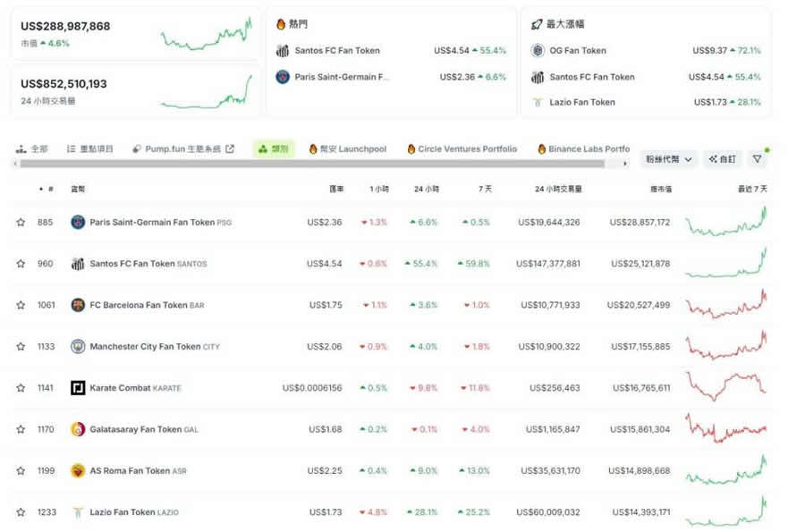This screenshot has height=532, width=805.
Task: Click Lazio logo in top gainers card
Action: click(538, 102)
